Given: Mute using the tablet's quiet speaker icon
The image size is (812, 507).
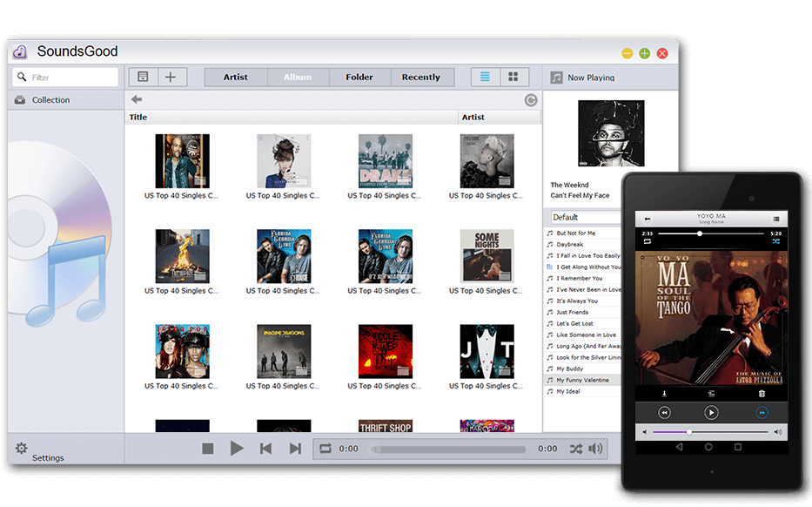Looking at the screenshot, I should [645, 432].
